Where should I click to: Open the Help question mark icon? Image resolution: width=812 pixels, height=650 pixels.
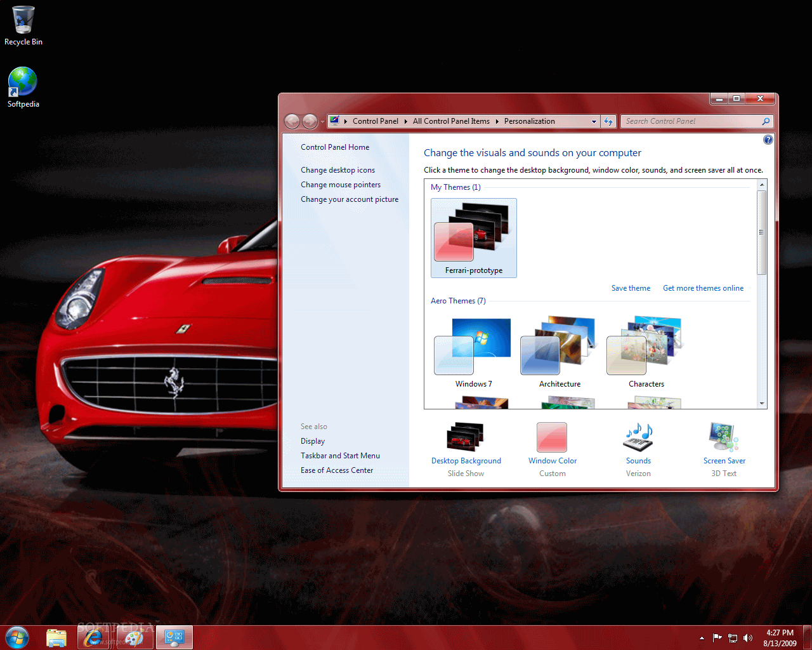tap(768, 140)
